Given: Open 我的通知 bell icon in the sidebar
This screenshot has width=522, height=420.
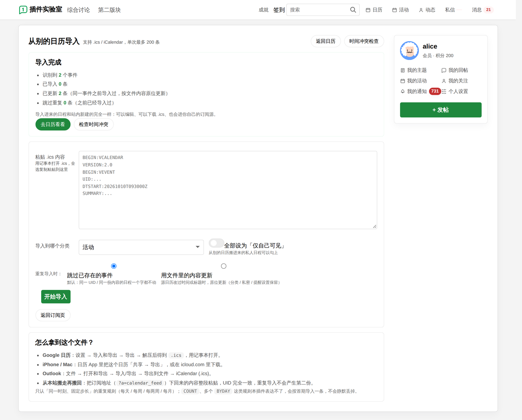Looking at the screenshot, I should click(x=403, y=91).
